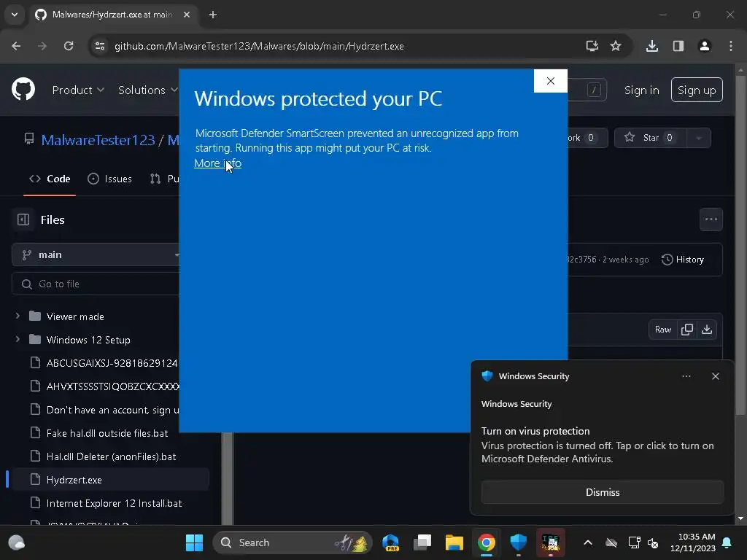Open Windows 12 Setup folder
The image size is (747, 560).
(88, 340)
